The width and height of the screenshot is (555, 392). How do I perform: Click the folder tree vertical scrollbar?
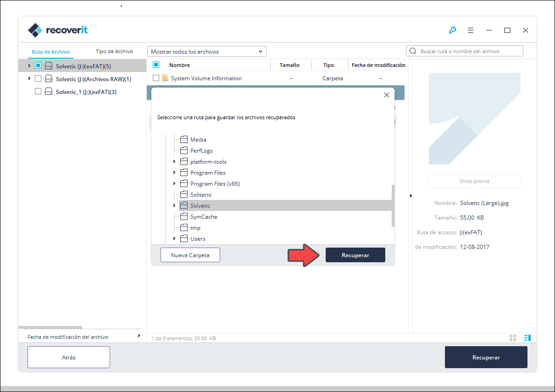[x=393, y=206]
